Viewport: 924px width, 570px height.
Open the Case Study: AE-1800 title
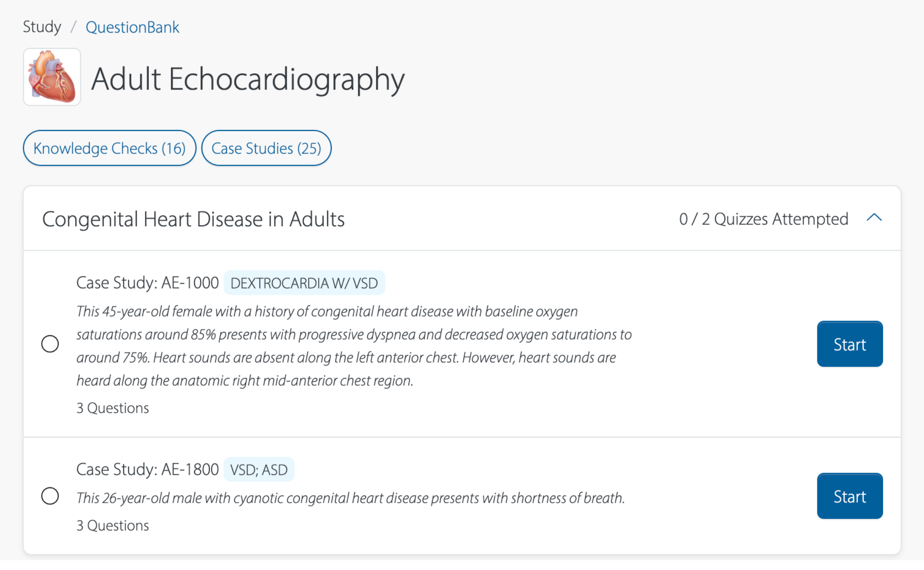tap(147, 470)
